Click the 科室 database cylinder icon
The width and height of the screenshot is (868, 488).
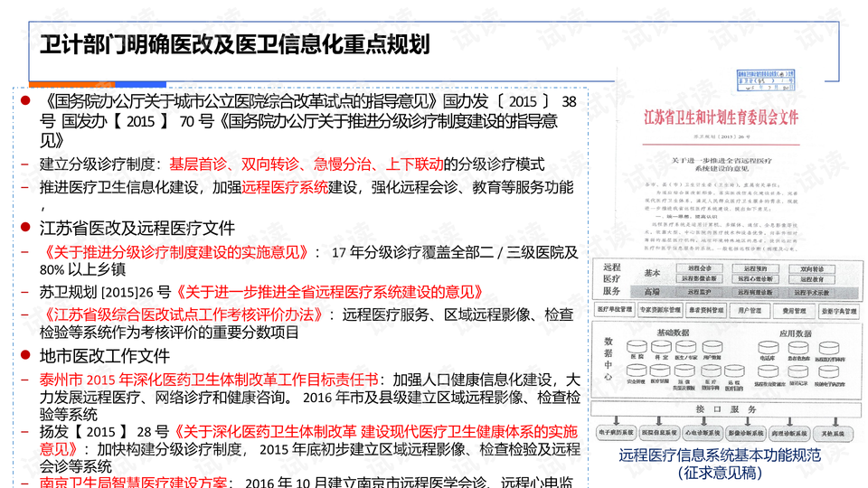coord(661,346)
